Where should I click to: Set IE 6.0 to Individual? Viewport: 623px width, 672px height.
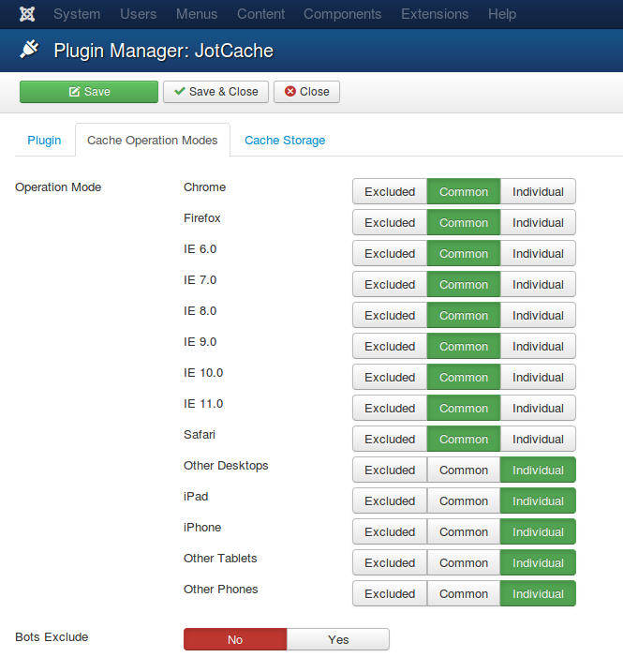538,253
